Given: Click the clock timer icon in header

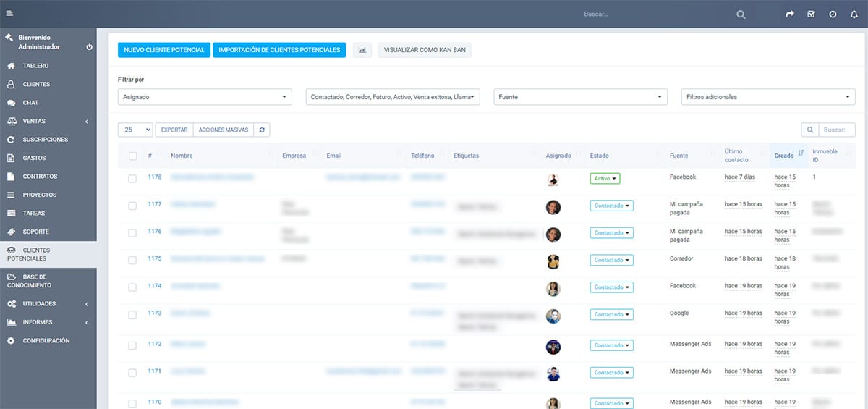Looking at the screenshot, I should [x=833, y=14].
